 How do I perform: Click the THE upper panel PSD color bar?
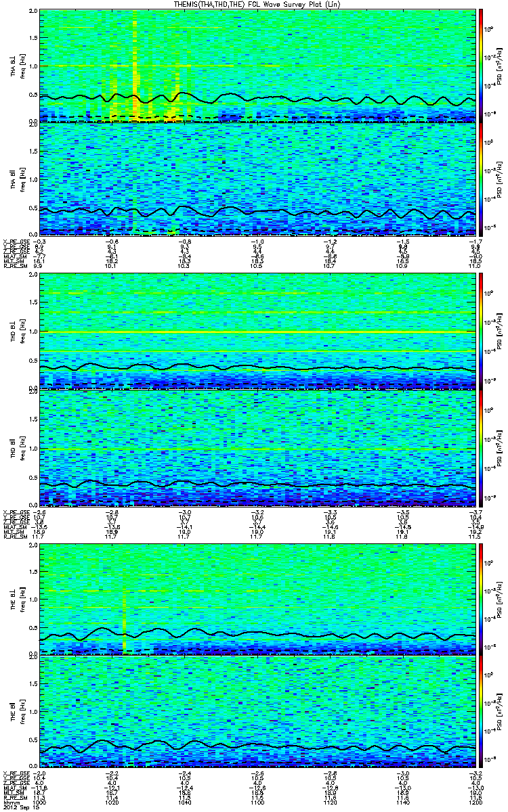(482, 598)
